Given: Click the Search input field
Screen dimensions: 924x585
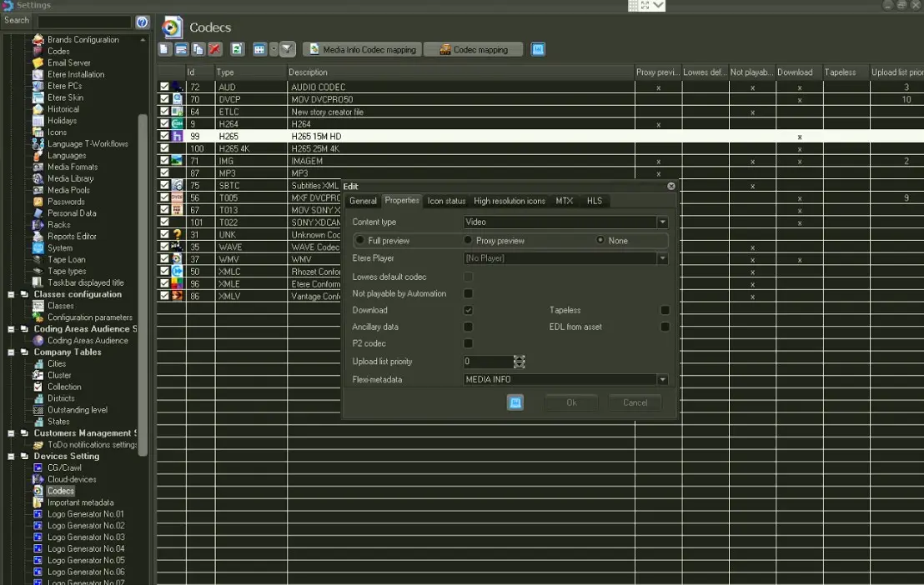Looking at the screenshot, I should (x=84, y=22).
